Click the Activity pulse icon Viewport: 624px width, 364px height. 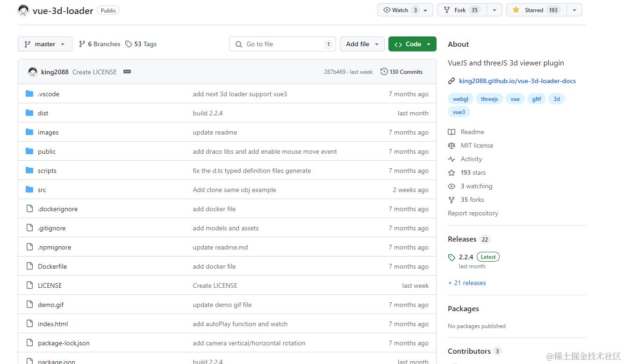pyautogui.click(x=452, y=159)
